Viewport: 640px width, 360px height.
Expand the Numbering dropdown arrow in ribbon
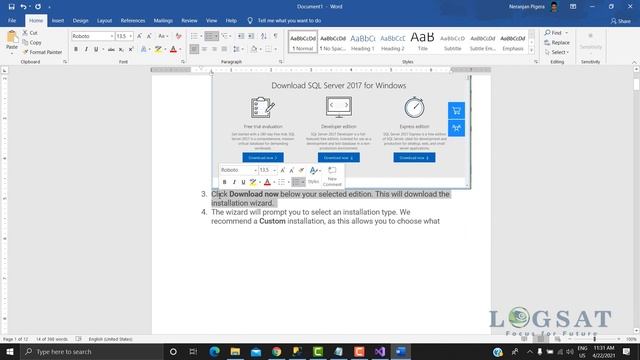[x=216, y=36]
